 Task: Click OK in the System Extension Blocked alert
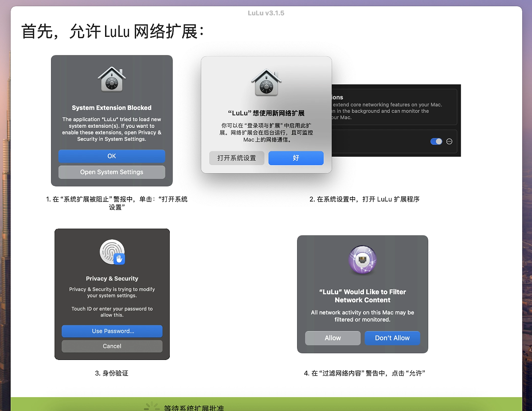point(111,156)
